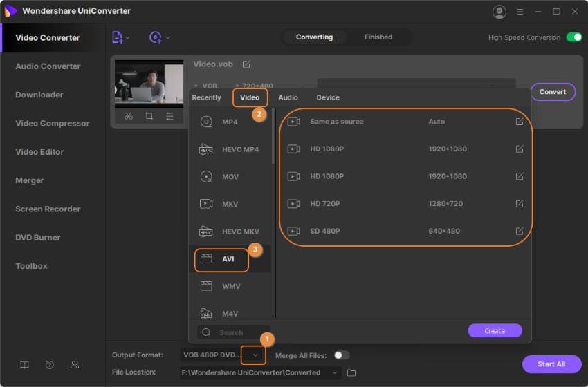Viewport: 588px width, 387px height.
Task: Choose the MKV format
Action: tap(230, 204)
